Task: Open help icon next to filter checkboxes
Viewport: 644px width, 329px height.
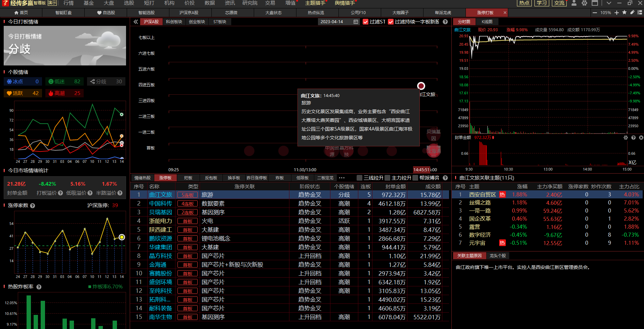Action: pos(445,22)
